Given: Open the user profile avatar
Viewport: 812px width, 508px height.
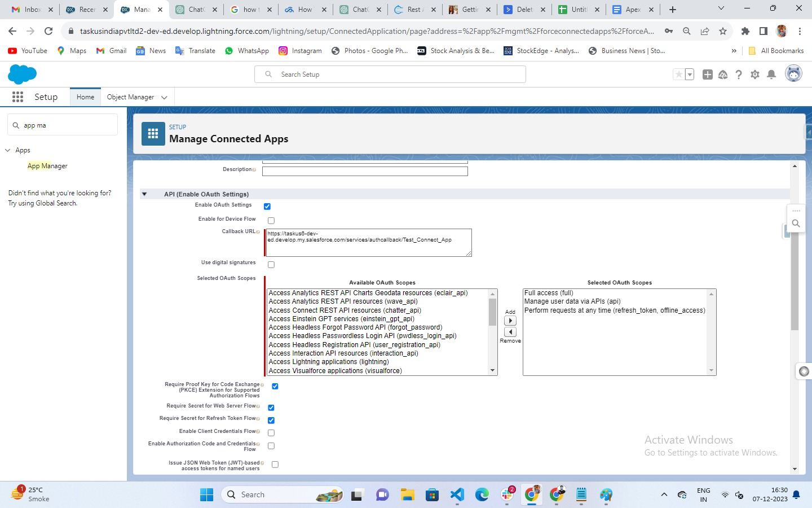Looking at the screenshot, I should point(793,74).
